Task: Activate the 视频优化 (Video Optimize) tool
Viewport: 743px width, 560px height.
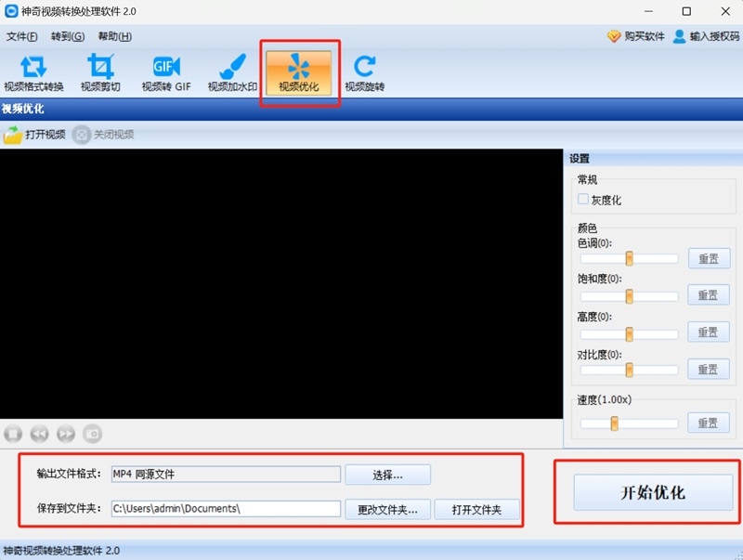Action: 299,74
